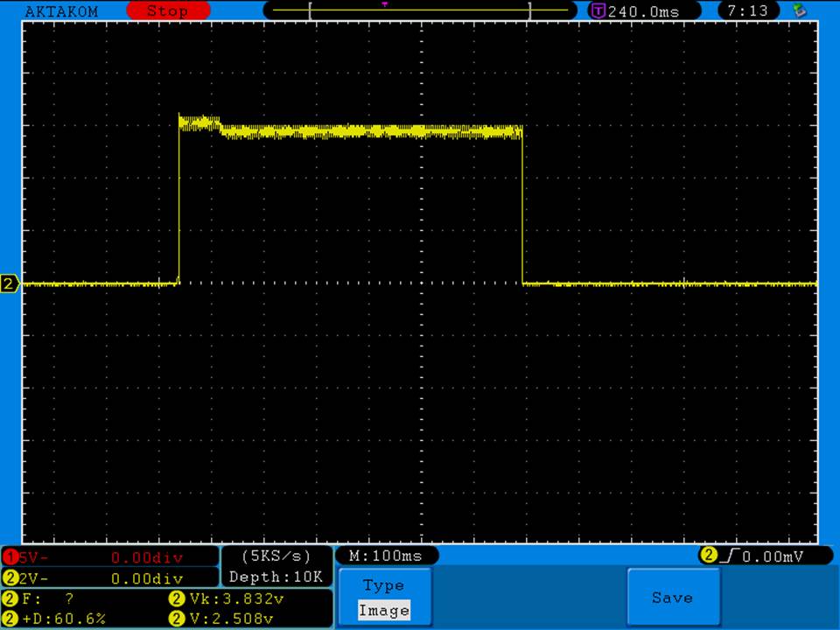This screenshot has width=840, height=630.
Task: Click the M:100ms timebase readout
Action: pyautogui.click(x=386, y=556)
